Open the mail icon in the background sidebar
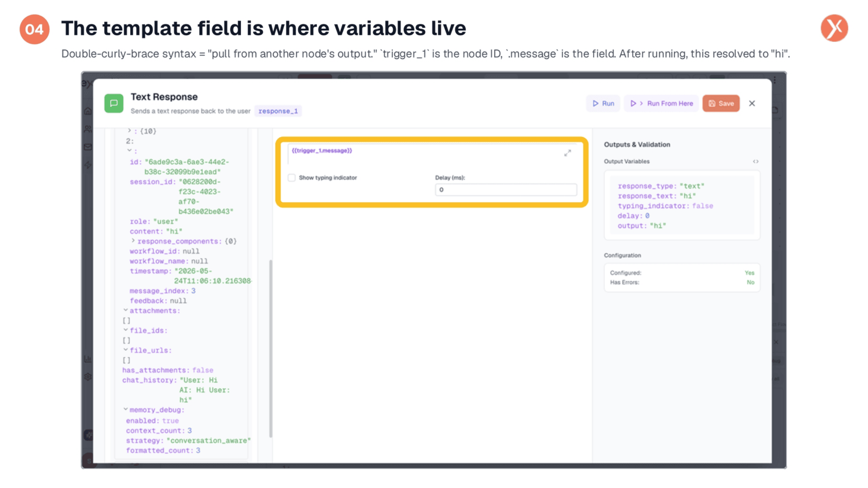This screenshot has height=488, width=868. click(88, 147)
